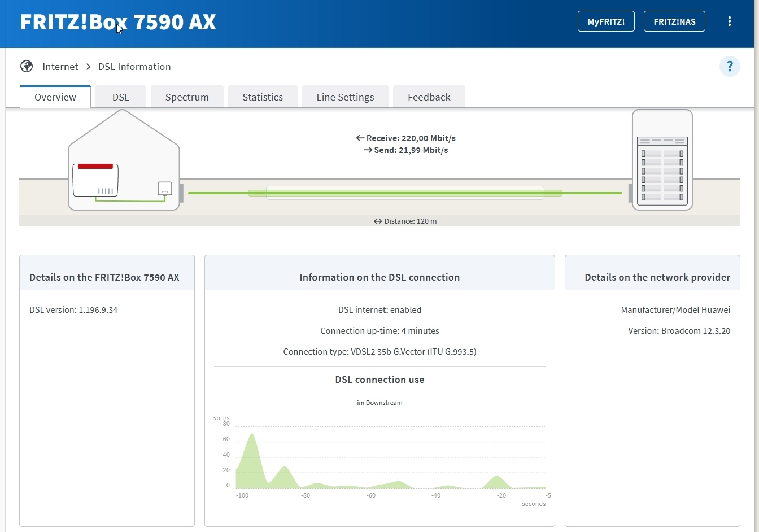Click the im Downstream graph label
The height and width of the screenshot is (532, 759).
(380, 403)
